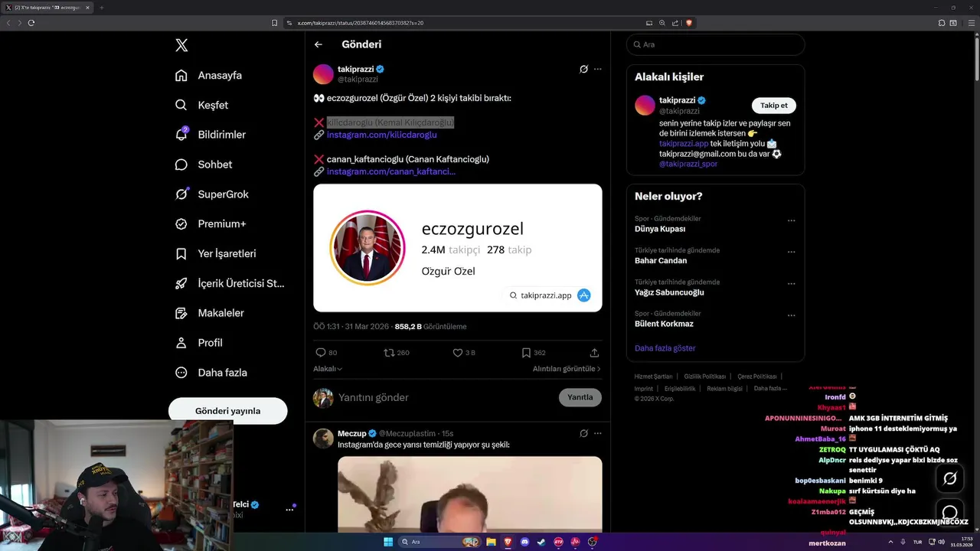Open Windows Start button
Viewport: 980px width, 551px height.
tap(388, 542)
